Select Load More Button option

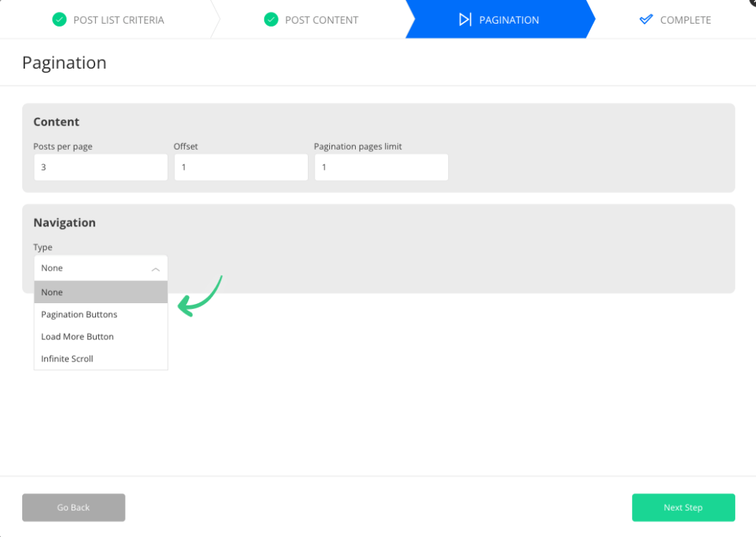point(100,336)
